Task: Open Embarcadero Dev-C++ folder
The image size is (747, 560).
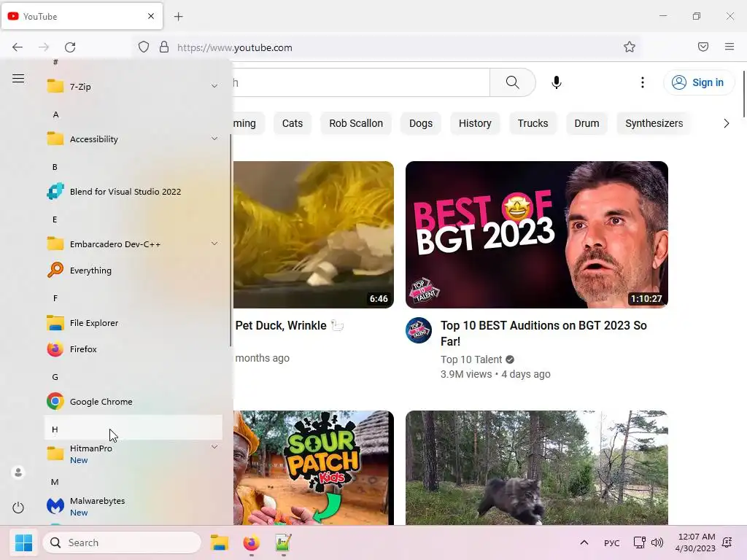Action: coord(133,244)
